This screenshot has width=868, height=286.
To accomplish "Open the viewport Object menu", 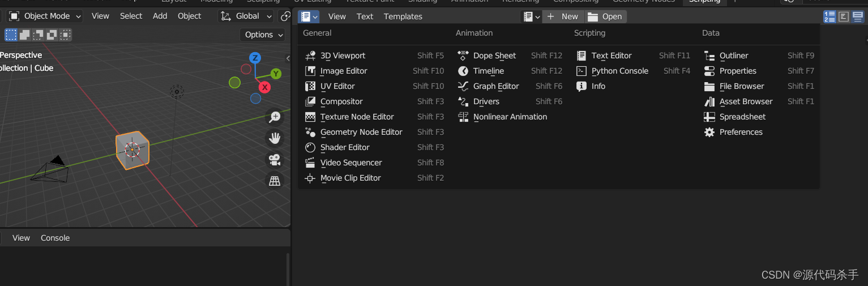I will 189,16.
